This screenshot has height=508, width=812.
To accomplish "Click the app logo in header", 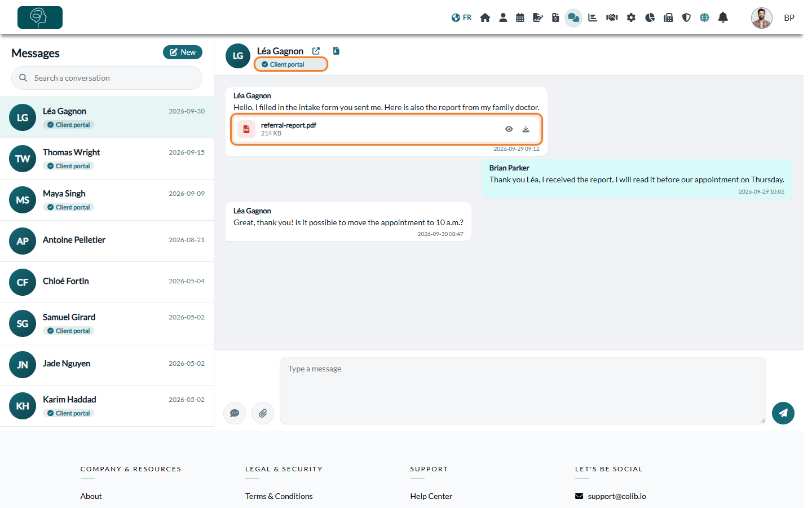I will [40, 17].
